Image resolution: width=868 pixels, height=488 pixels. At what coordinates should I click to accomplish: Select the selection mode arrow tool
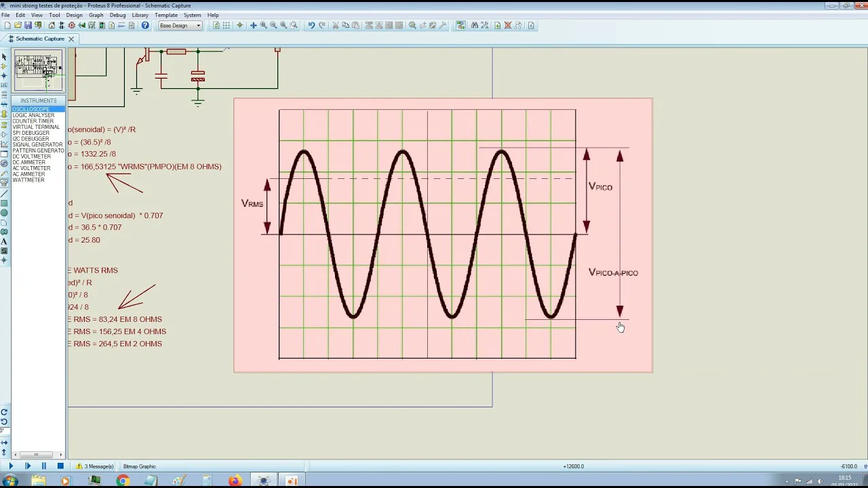point(4,57)
